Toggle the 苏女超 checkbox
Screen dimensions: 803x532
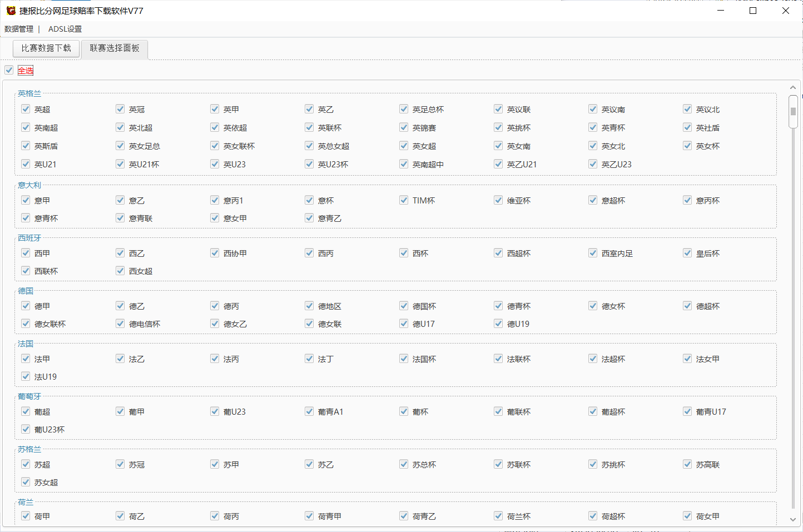pyautogui.click(x=26, y=482)
